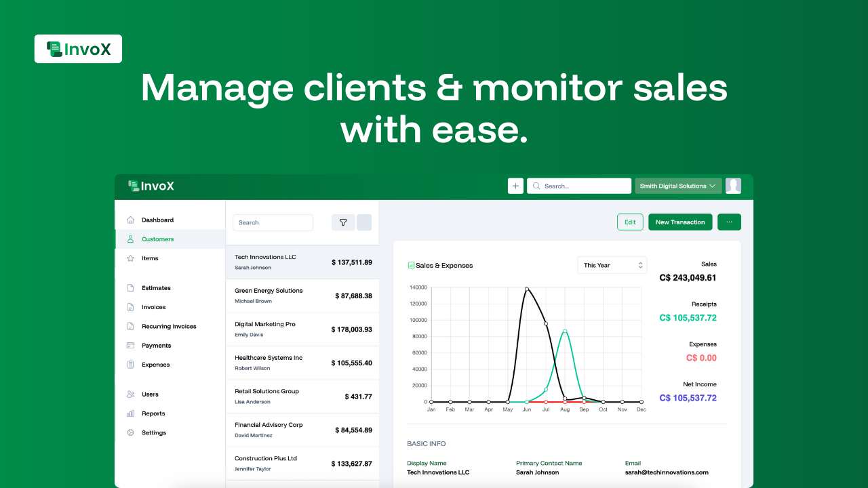Viewport: 868px width, 488px height.
Task: Click the customer list search box
Action: click(273, 222)
